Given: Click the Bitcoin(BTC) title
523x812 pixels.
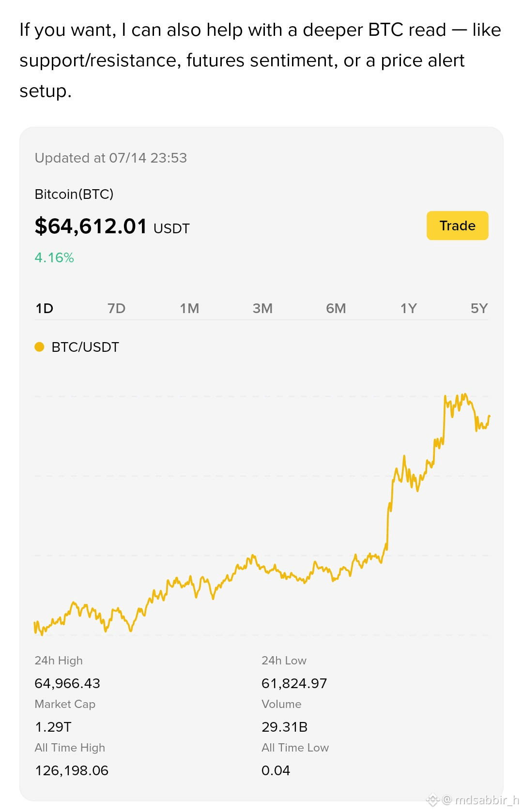Looking at the screenshot, I should [74, 194].
